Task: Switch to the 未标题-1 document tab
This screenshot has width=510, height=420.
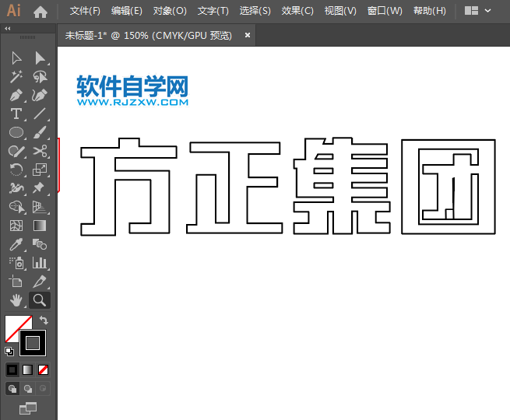Action: point(149,35)
